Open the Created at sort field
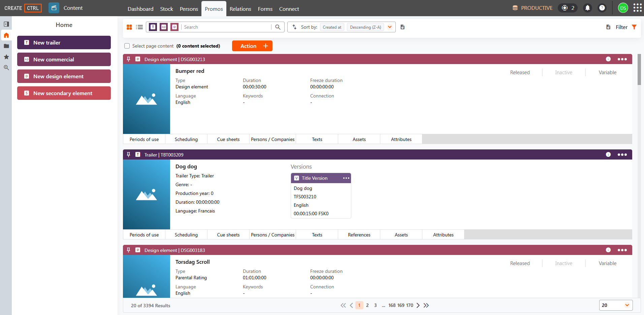The height and width of the screenshot is (315, 644). click(332, 27)
